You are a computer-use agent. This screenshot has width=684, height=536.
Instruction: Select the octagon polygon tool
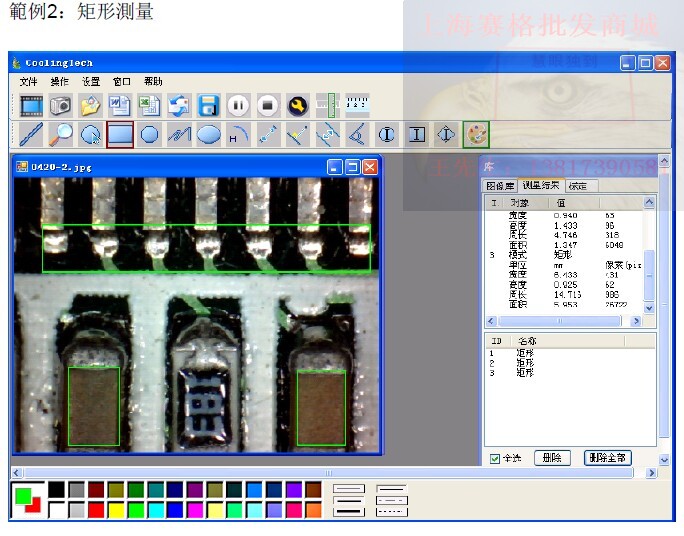(149, 134)
